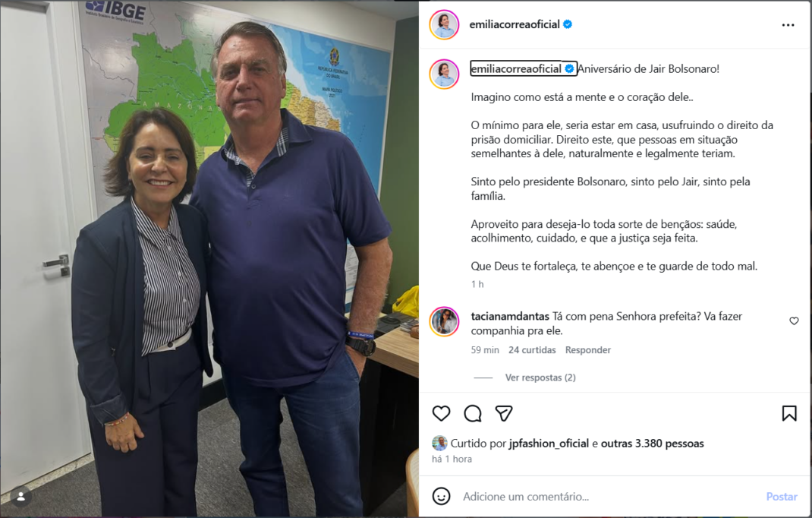The width and height of the screenshot is (812, 518).
Task: Show tagged people icon on photo
Action: [20, 497]
